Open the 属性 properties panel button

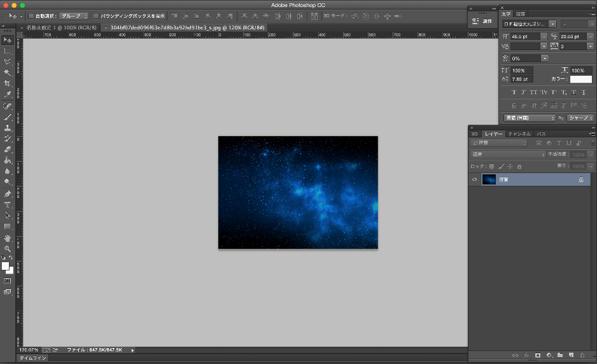482,21
